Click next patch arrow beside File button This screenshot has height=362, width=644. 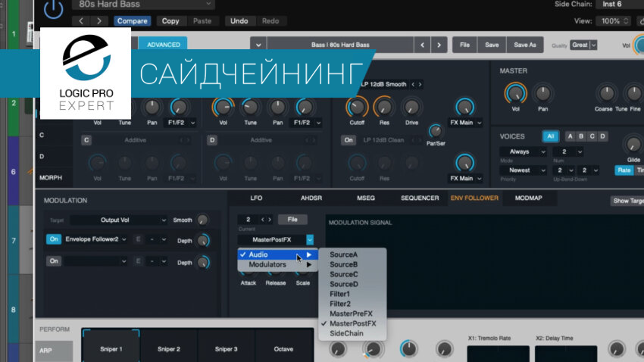439,45
